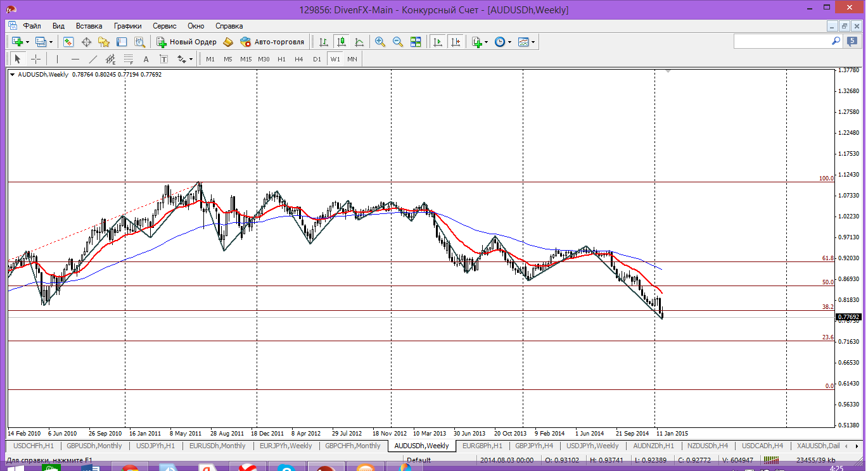Select the H4 timeframe button

[299, 59]
